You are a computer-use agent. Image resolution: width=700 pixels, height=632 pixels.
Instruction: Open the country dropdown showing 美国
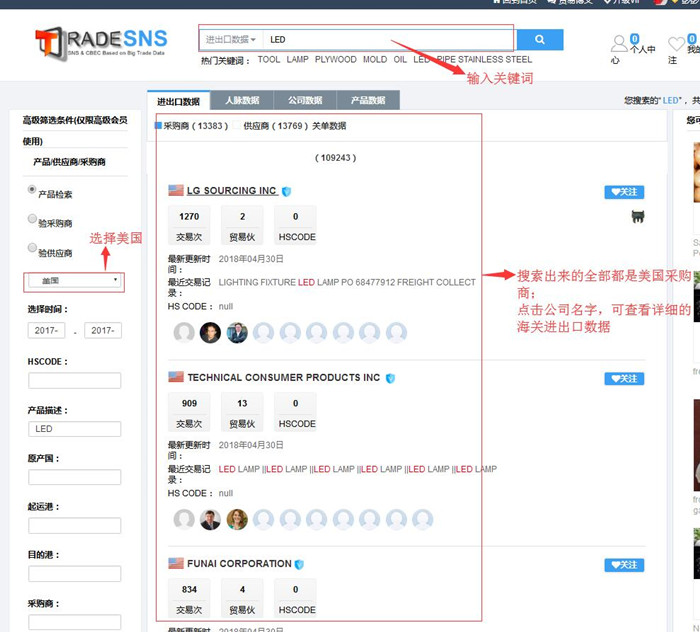click(75, 281)
